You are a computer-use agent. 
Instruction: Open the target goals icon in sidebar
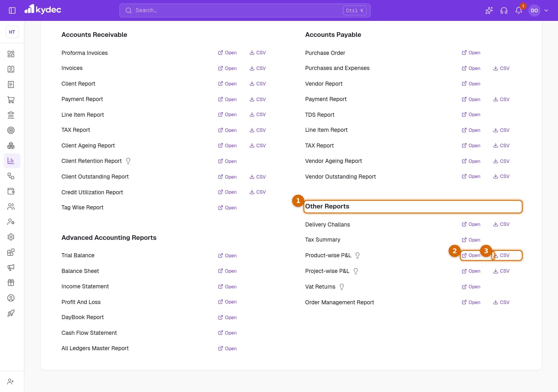tap(11, 130)
